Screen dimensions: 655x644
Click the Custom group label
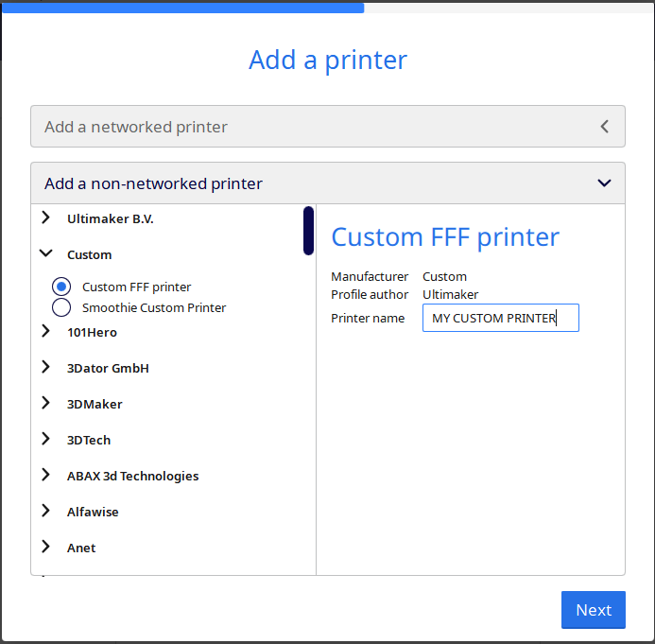[90, 254]
